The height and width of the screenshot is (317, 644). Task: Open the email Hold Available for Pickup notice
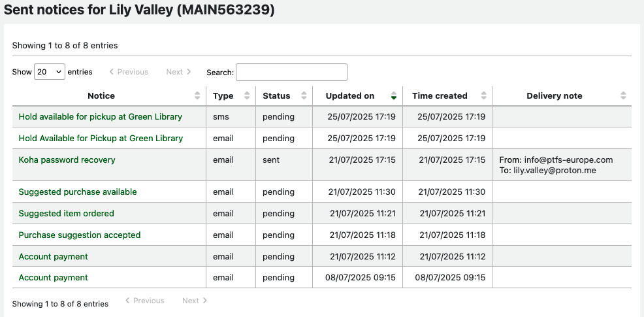point(101,138)
